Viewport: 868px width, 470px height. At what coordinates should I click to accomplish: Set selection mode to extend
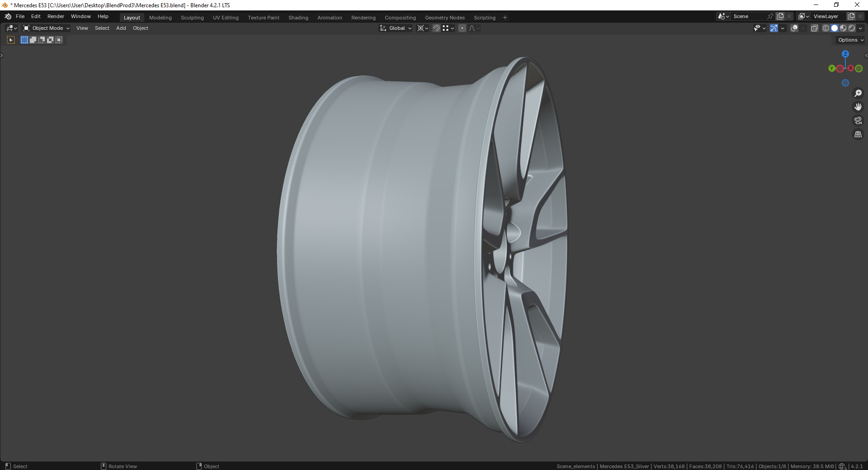(33, 40)
